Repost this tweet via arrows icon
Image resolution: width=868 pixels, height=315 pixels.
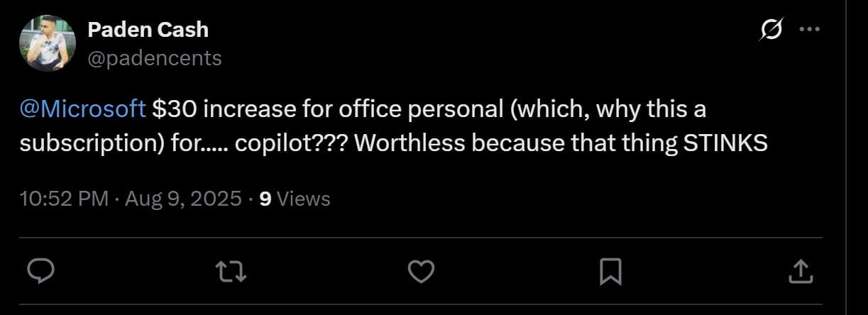[231, 271]
